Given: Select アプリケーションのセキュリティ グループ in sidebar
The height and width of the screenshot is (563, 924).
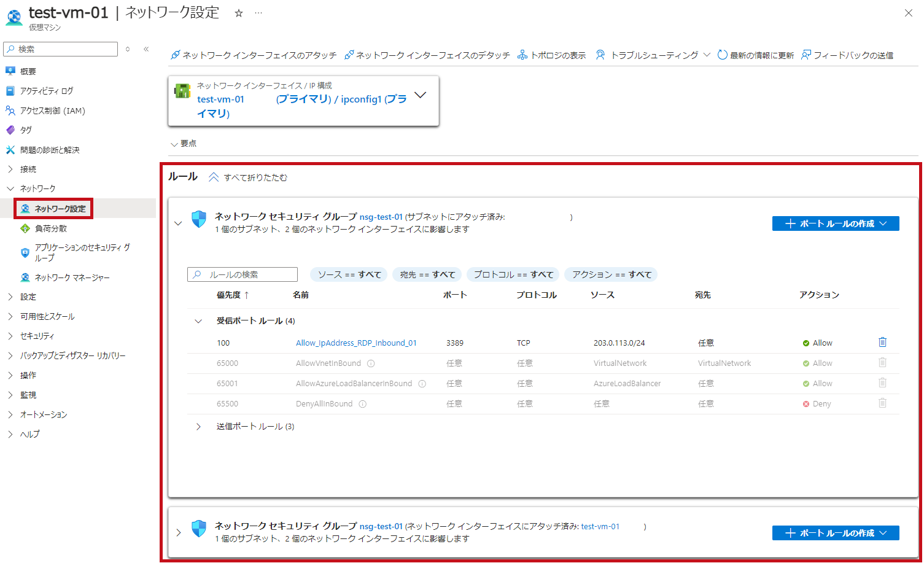Looking at the screenshot, I should 82,252.
